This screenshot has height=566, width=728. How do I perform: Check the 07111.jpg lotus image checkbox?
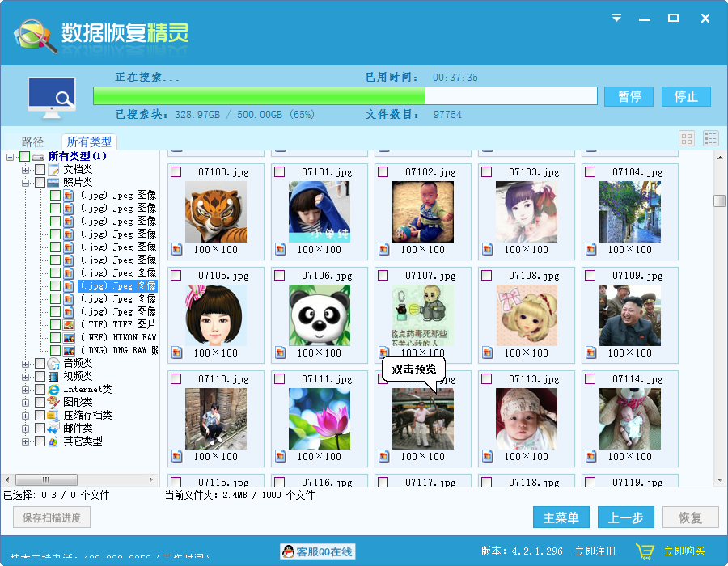pyautogui.click(x=279, y=378)
